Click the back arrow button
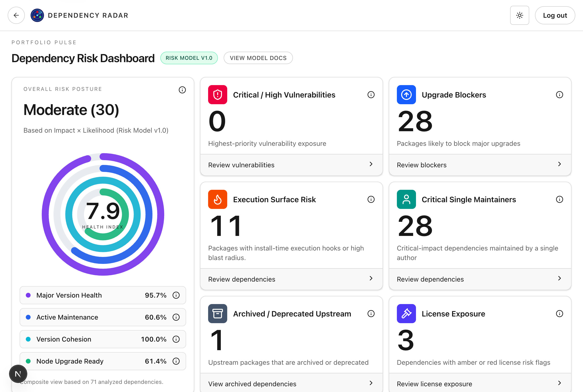Image resolution: width=583 pixels, height=392 pixels. pos(16,16)
